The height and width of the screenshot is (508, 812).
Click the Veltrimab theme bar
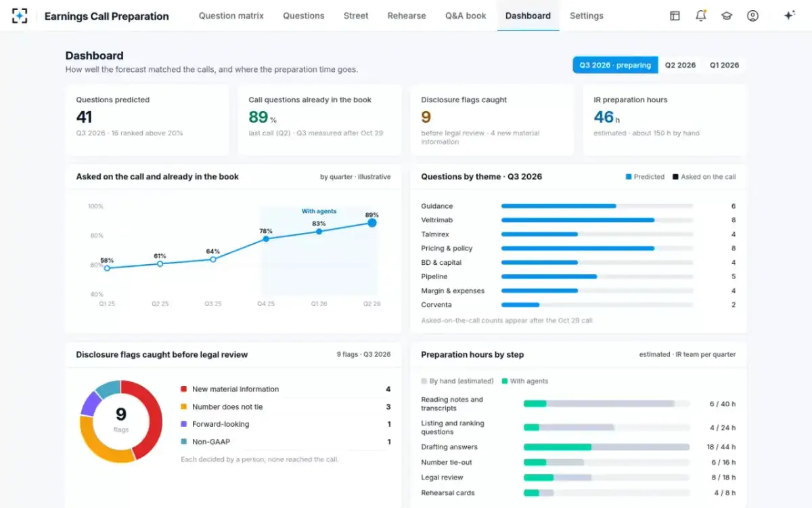pyautogui.click(x=597, y=220)
